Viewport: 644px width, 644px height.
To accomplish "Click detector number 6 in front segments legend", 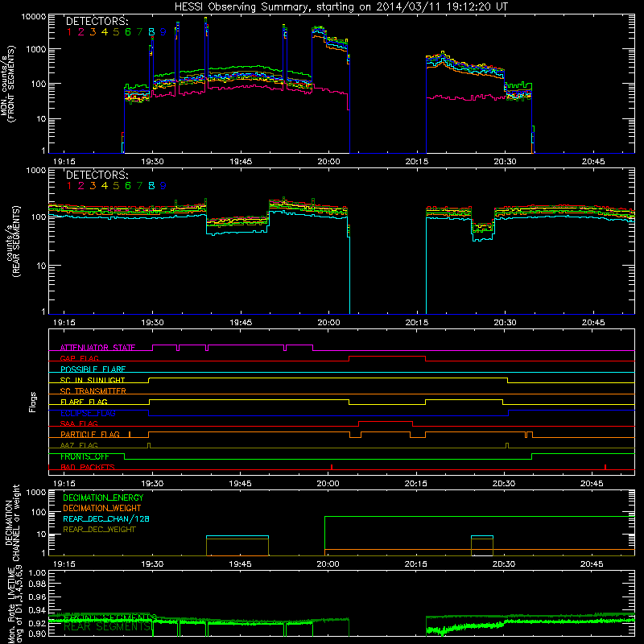I will (128, 32).
